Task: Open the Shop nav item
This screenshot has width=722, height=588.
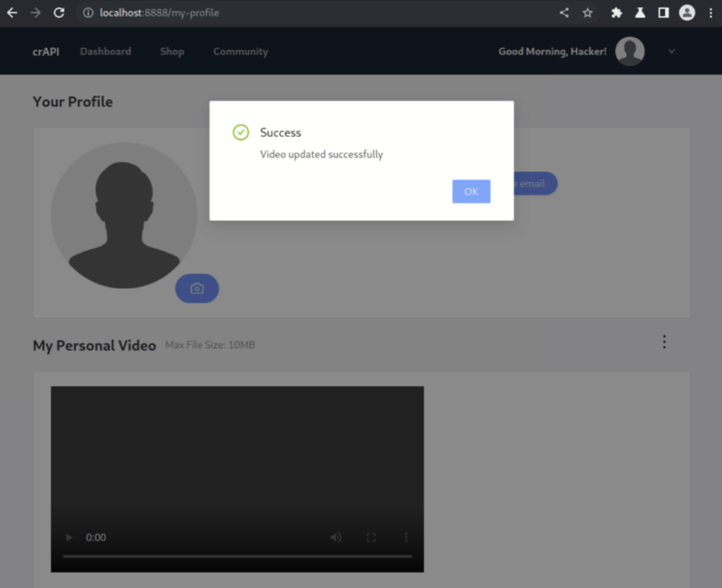Action: coord(171,51)
